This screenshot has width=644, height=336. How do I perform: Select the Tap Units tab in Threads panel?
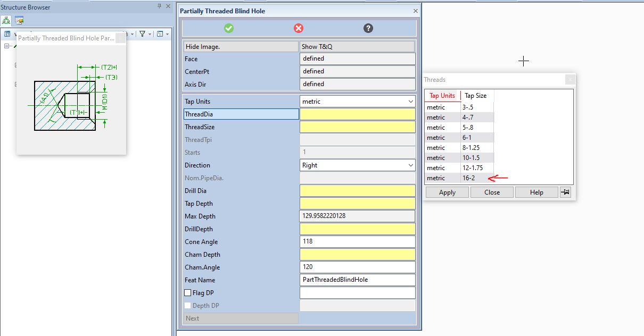click(x=442, y=95)
